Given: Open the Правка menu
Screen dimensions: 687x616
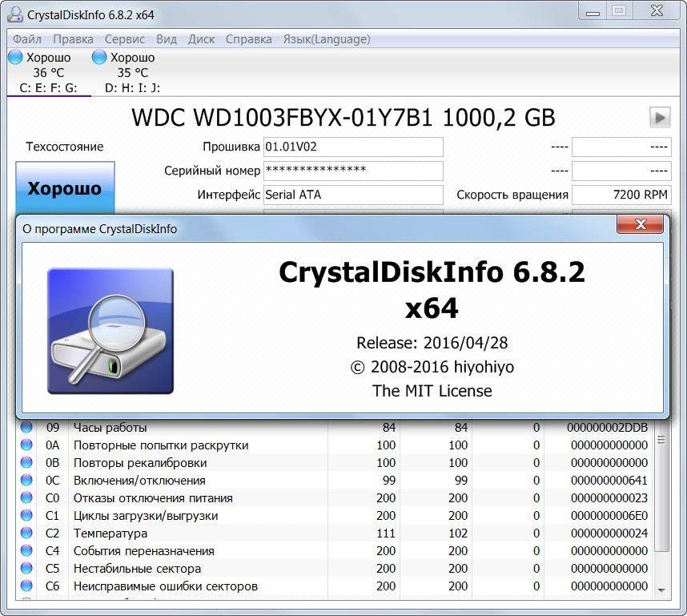Looking at the screenshot, I should click(73, 39).
